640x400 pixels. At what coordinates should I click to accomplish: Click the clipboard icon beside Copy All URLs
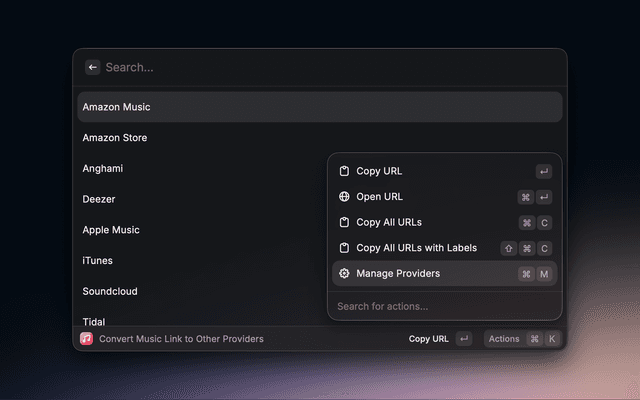[x=344, y=222]
